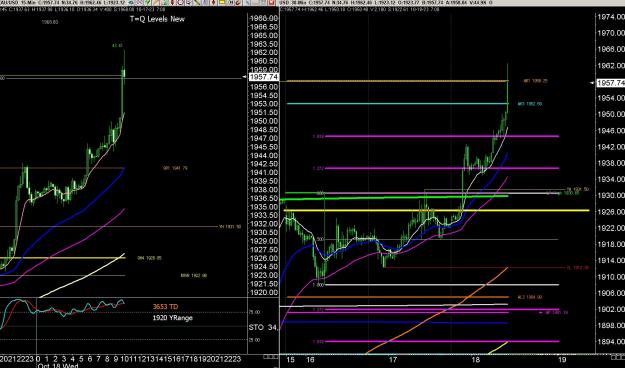Click current price tag 1957.74 on right chart

[611, 83]
